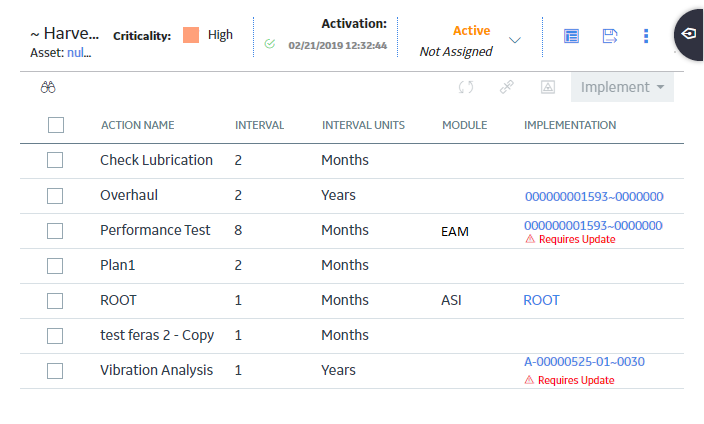
Task: Tick the select-all header checkbox
Action: 56,125
